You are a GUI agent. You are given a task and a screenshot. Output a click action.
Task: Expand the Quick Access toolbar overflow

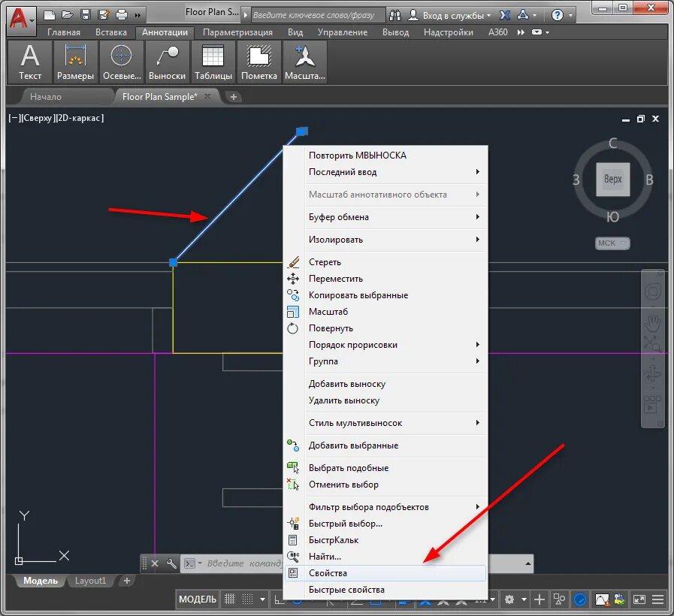tap(138, 16)
